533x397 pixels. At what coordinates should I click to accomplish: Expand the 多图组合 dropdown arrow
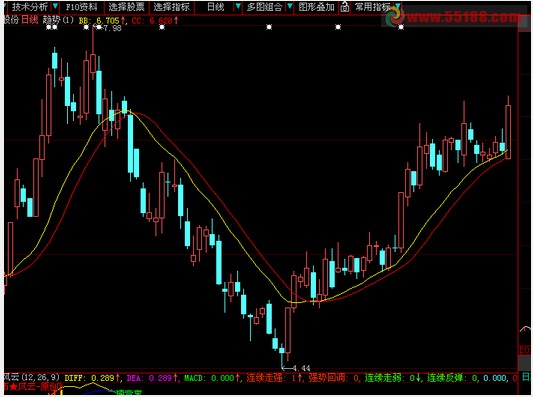[290, 6]
